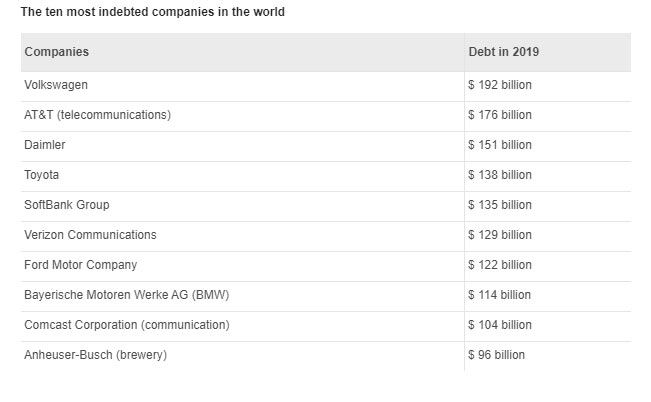Viewport: 651px width, 402px height.
Task: Click the $ 151 billion debt cell
Action: pyautogui.click(x=500, y=145)
